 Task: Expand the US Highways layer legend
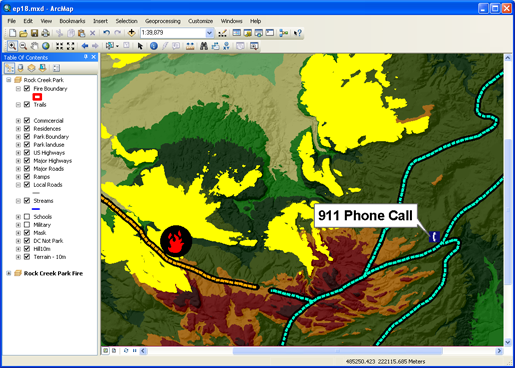(x=18, y=153)
